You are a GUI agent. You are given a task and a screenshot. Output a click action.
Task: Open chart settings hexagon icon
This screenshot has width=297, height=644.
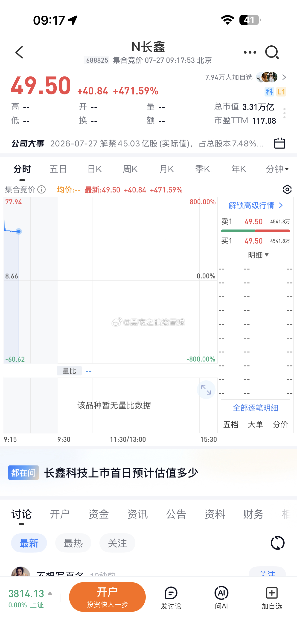[x=287, y=190]
